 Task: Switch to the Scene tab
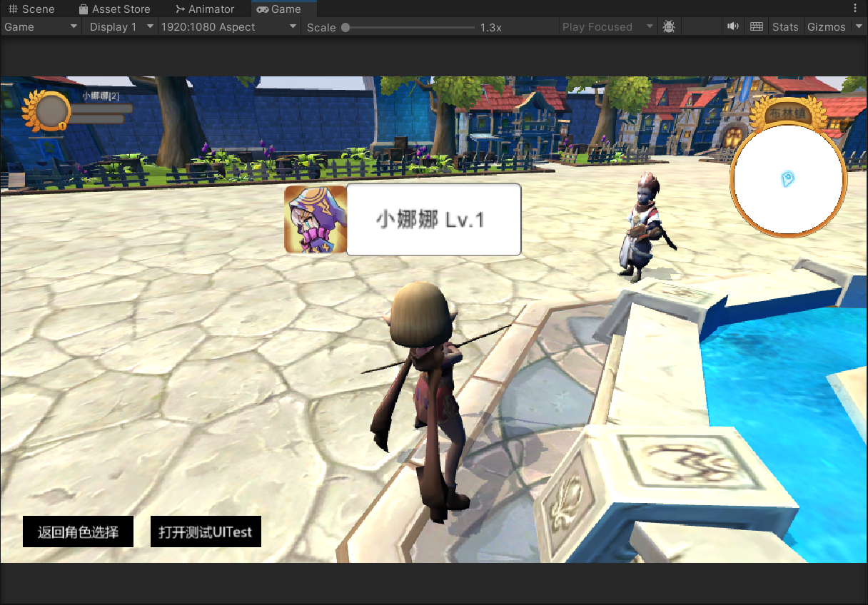[31, 9]
